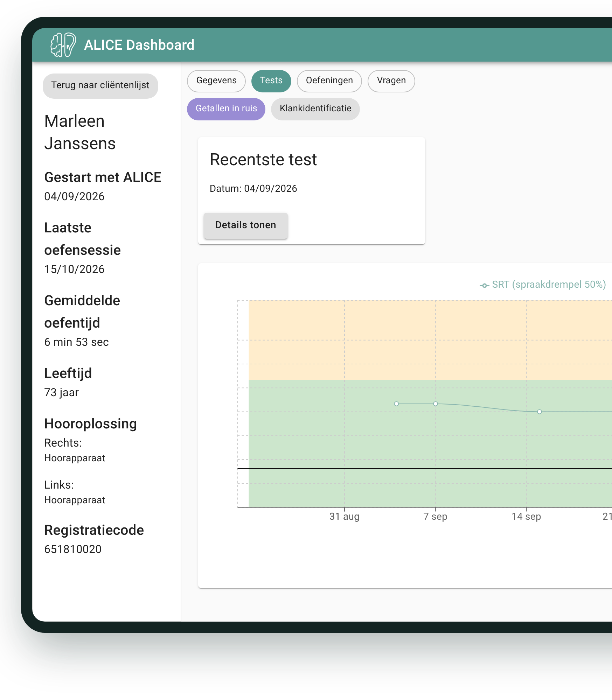Click the Datum: 04/09/2026 text
612x700 pixels.
pyautogui.click(x=253, y=189)
